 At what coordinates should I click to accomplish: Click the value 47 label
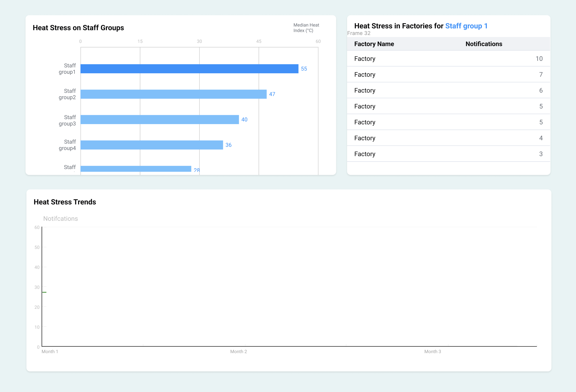point(272,94)
